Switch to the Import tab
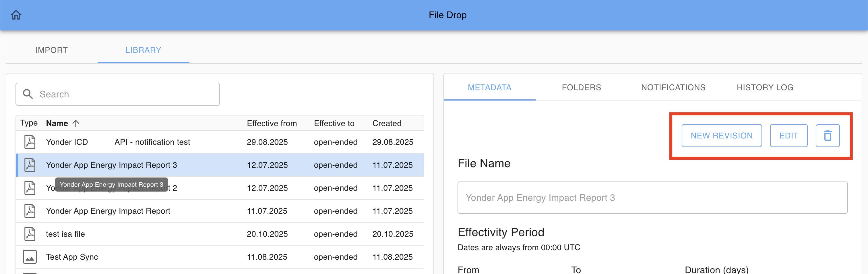The width and height of the screenshot is (868, 274). pyautogui.click(x=52, y=50)
